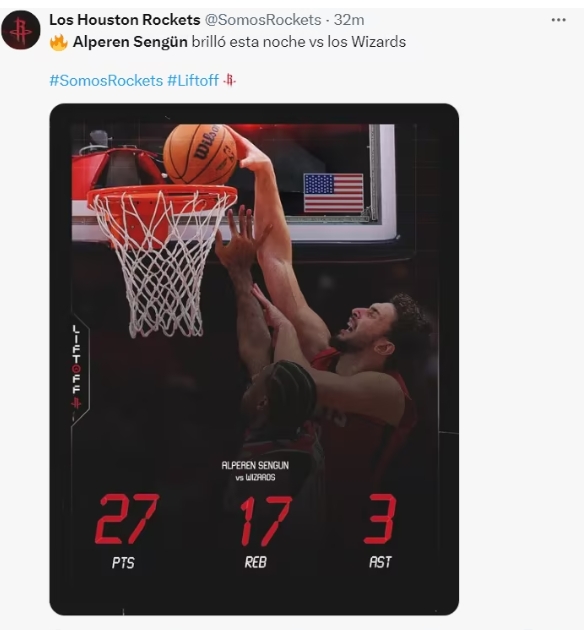The image size is (584, 630).
Task: Open the Sengün stats image attachment
Action: [x=254, y=359]
